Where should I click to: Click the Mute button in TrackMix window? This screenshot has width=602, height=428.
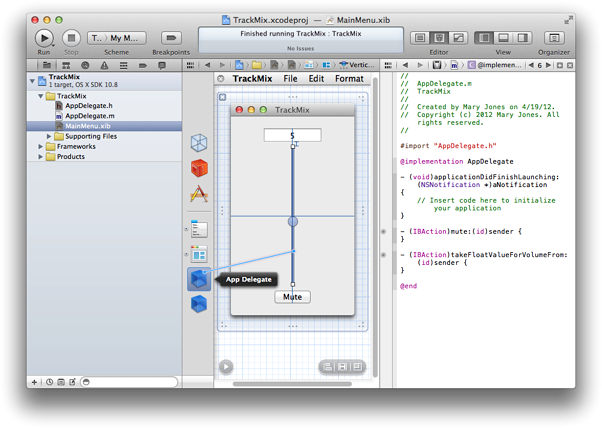click(x=293, y=297)
